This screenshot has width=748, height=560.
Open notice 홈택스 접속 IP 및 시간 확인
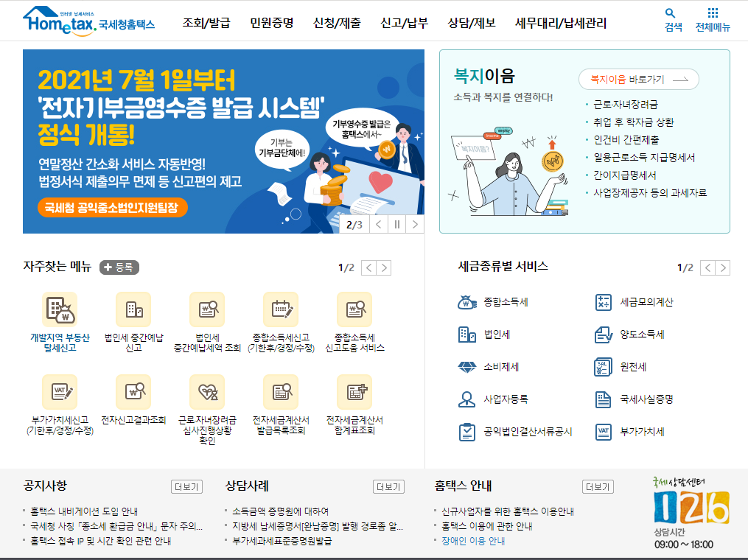tap(101, 541)
